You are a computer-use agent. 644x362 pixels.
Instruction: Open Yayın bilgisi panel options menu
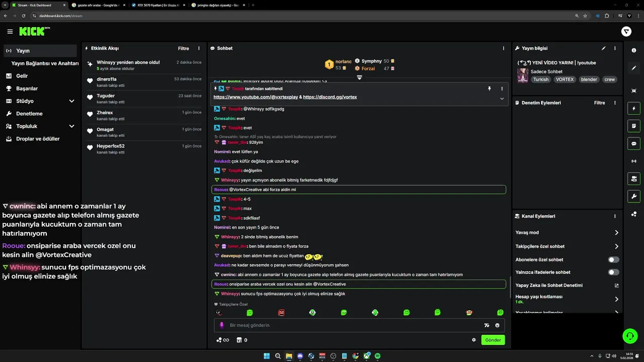pyautogui.click(x=615, y=48)
